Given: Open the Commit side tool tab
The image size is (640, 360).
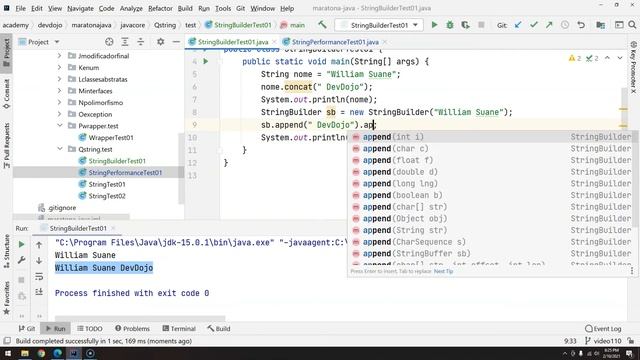Looking at the screenshot, I should (7, 94).
